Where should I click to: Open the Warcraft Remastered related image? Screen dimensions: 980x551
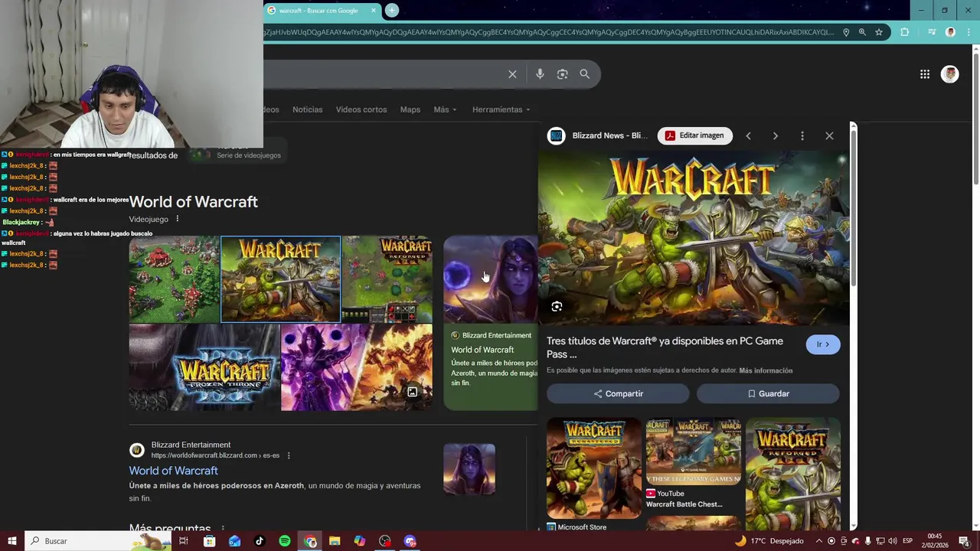pos(594,468)
